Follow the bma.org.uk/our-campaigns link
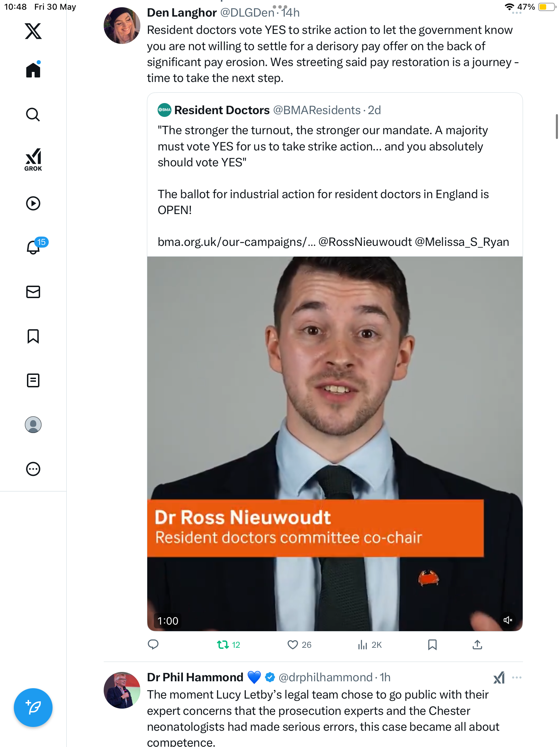This screenshot has width=560, height=747. [x=236, y=242]
